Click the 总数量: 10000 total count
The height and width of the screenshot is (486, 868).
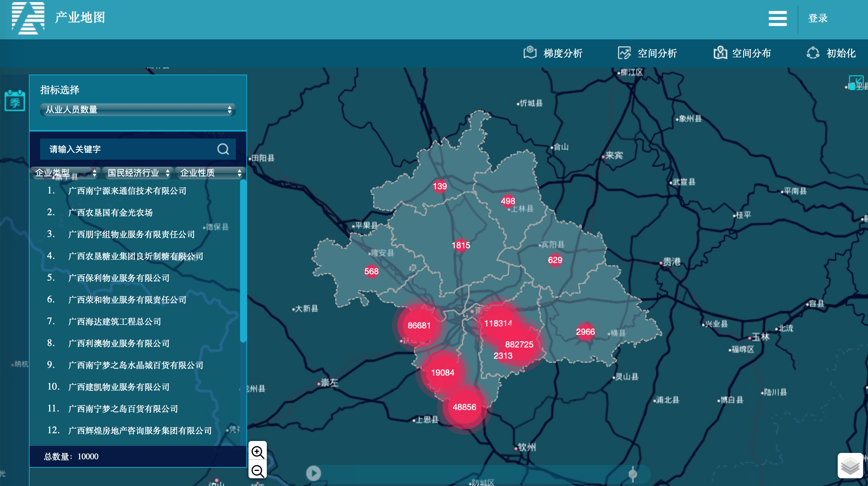(x=71, y=456)
